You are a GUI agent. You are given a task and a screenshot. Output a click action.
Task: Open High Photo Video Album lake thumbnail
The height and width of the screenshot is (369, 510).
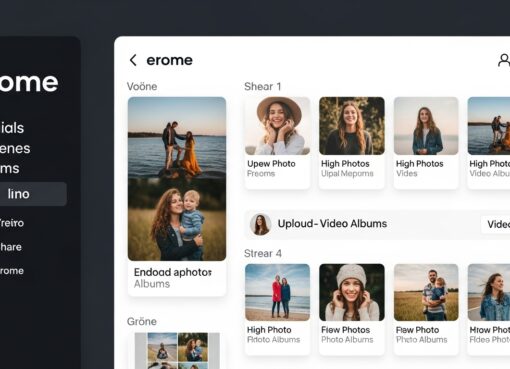coord(489,126)
